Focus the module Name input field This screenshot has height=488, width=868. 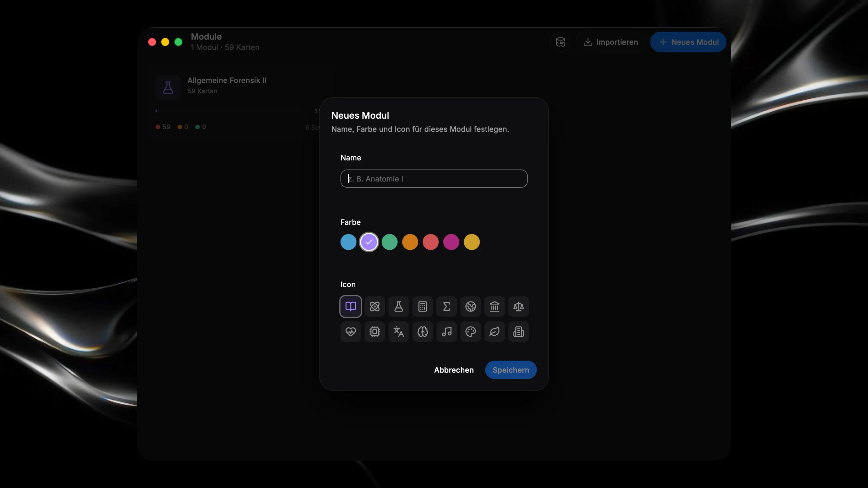click(434, 178)
